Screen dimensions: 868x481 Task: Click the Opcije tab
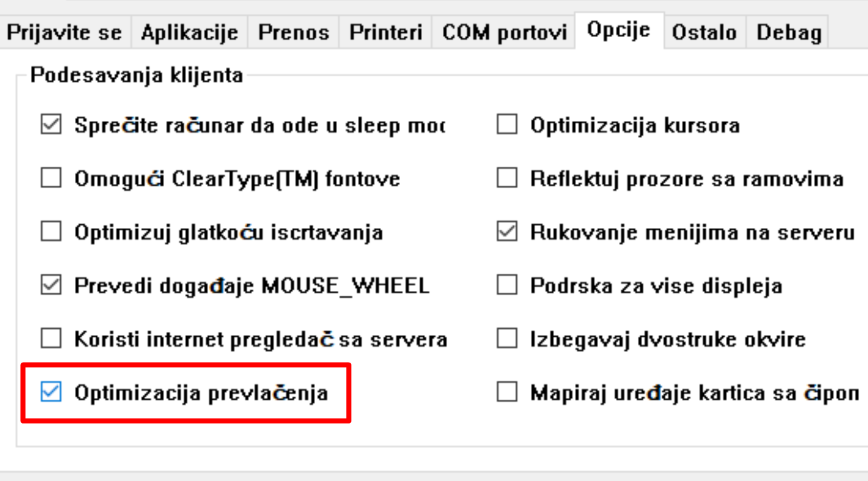[x=618, y=30]
